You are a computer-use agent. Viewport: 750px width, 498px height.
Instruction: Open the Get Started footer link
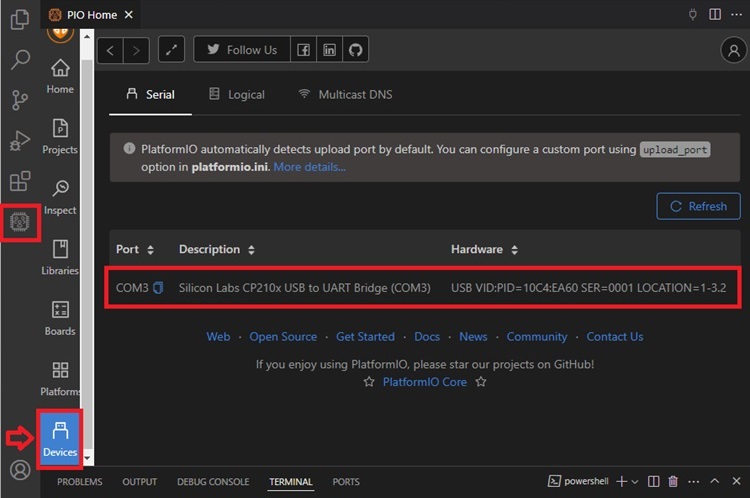pos(365,337)
